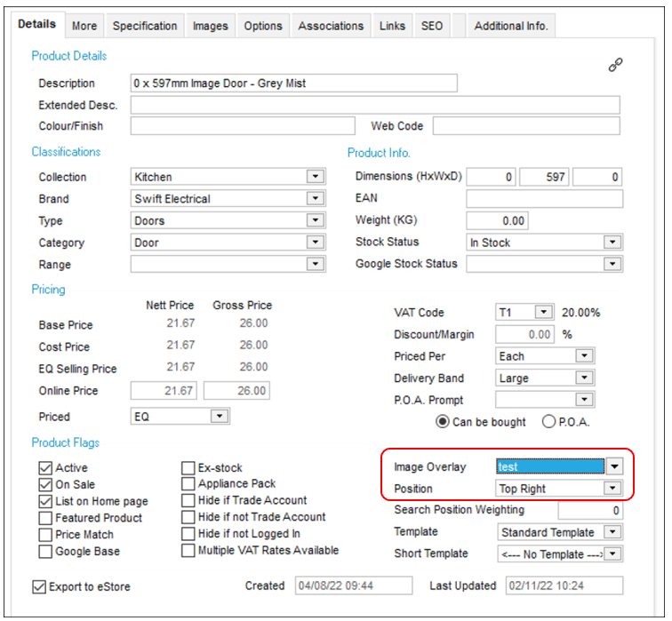Image resolution: width=672 pixels, height=621 pixels.
Task: Open the Brand dropdown
Action: 316,198
